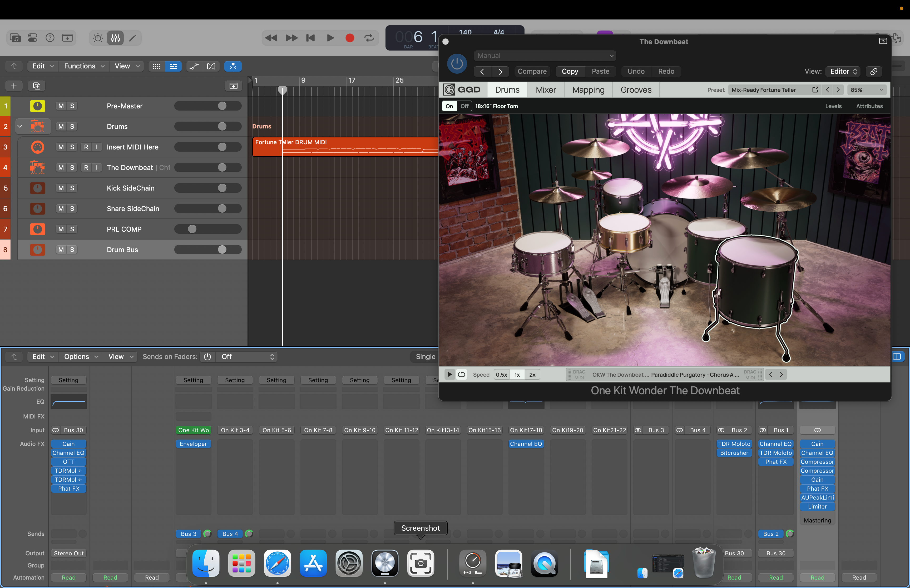This screenshot has height=588, width=910.
Task: Open the Screenshot app from the Dock
Action: 420,563
